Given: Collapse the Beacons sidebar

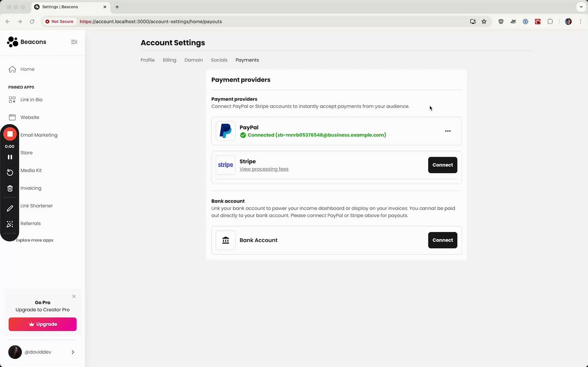Looking at the screenshot, I should click(x=74, y=42).
